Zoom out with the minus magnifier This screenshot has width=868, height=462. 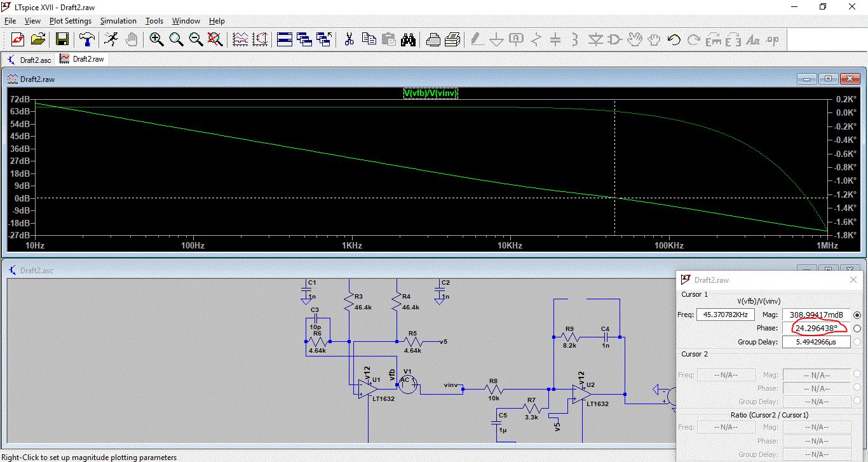(x=196, y=39)
